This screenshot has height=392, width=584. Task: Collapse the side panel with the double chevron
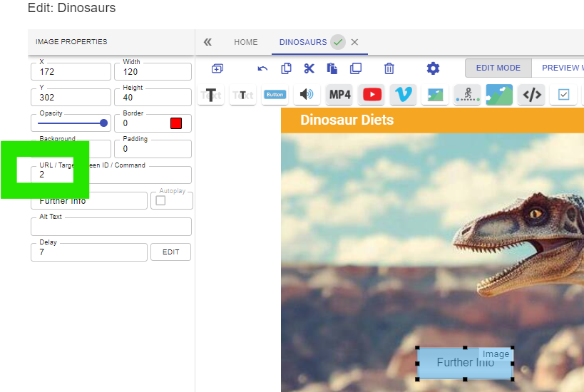pyautogui.click(x=208, y=42)
